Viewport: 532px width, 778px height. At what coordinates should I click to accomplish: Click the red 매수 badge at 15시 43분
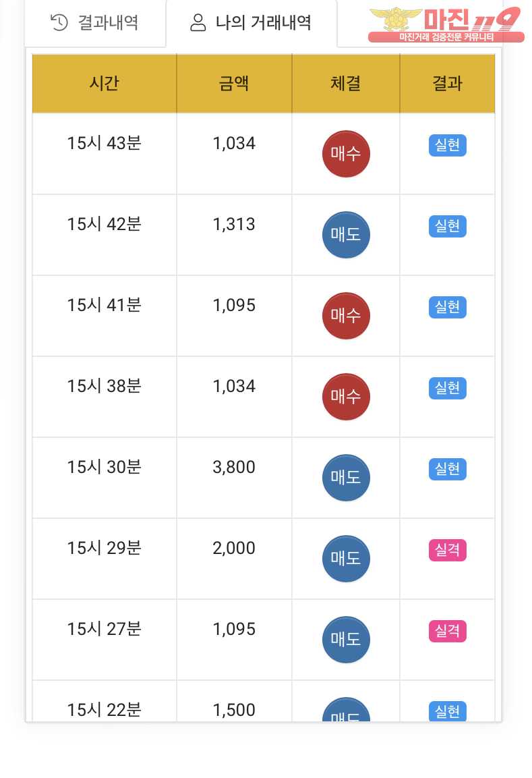[346, 154]
